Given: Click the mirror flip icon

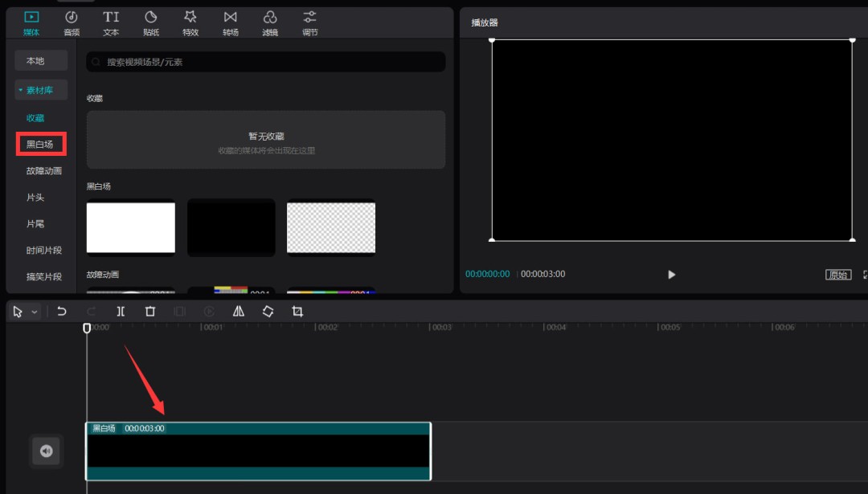Looking at the screenshot, I should pos(239,312).
